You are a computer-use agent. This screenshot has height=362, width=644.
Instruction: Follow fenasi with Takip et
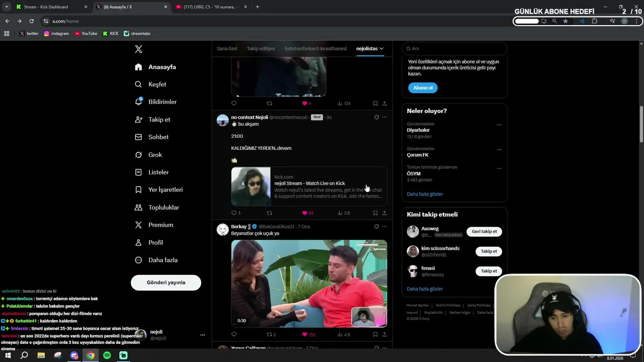[x=489, y=271]
